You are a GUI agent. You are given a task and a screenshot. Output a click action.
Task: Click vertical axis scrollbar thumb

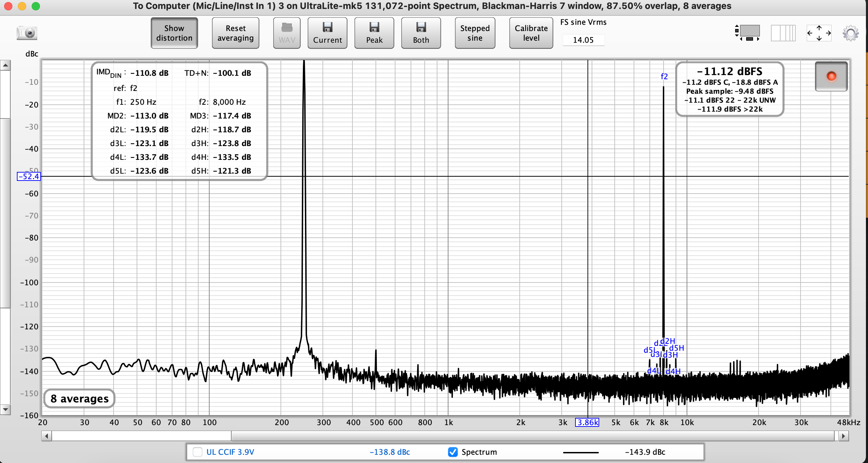coord(5,213)
